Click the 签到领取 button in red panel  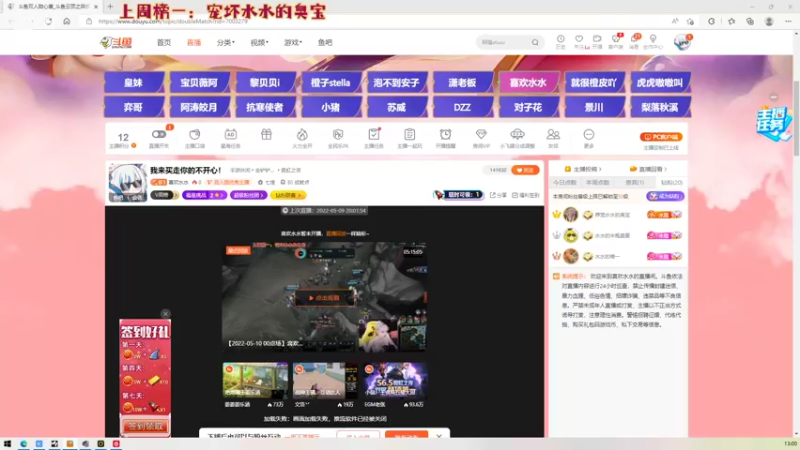145,426
